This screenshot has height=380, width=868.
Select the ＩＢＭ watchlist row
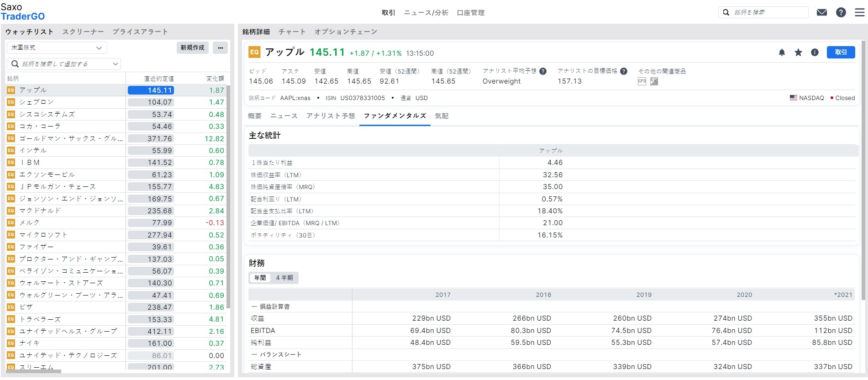(116, 163)
